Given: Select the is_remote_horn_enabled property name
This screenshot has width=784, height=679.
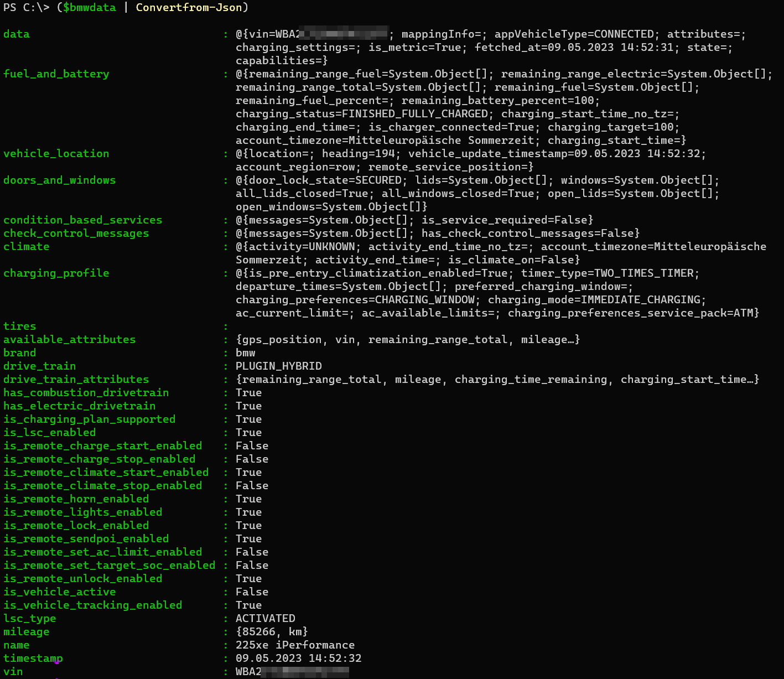Looking at the screenshot, I should coord(76,499).
